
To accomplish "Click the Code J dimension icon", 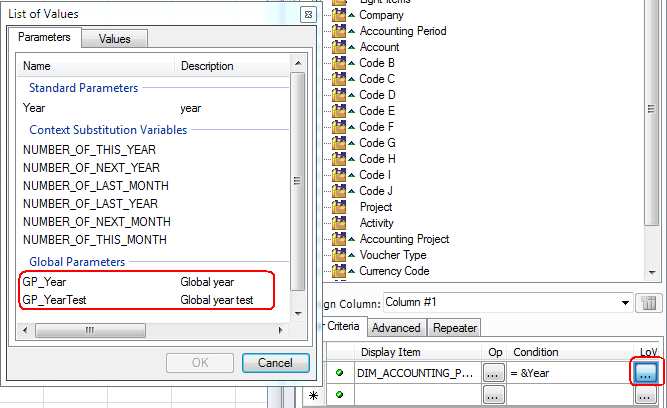I will coord(339,191).
